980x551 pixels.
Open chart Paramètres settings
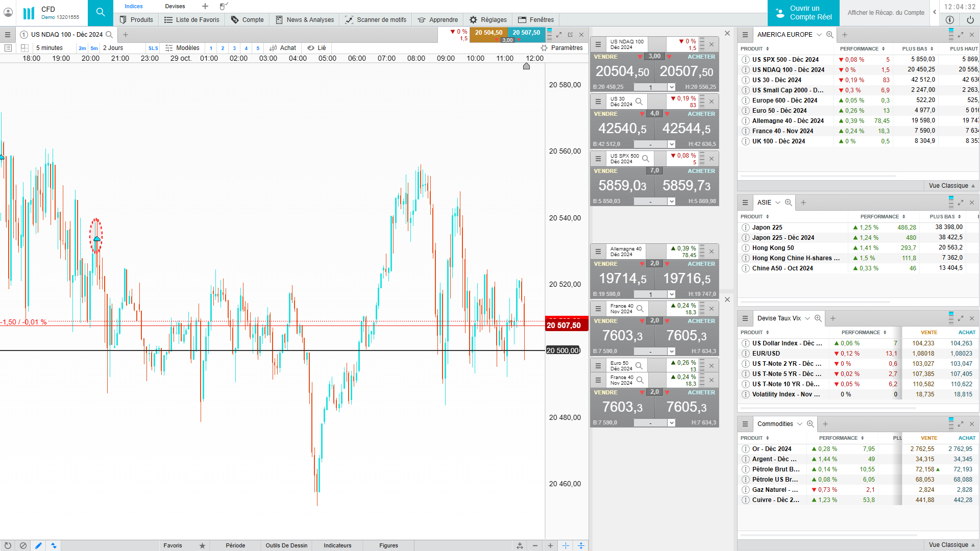(x=561, y=48)
